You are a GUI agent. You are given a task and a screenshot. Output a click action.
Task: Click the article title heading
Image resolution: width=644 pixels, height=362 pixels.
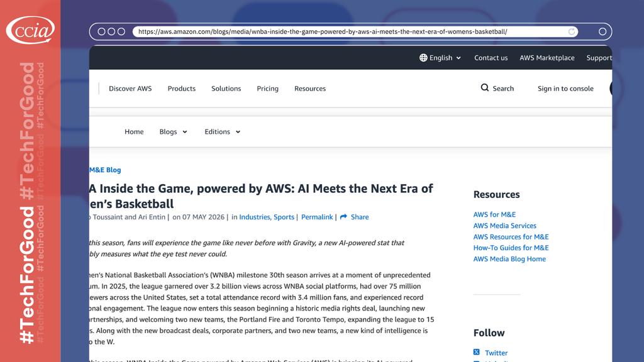pos(261,196)
